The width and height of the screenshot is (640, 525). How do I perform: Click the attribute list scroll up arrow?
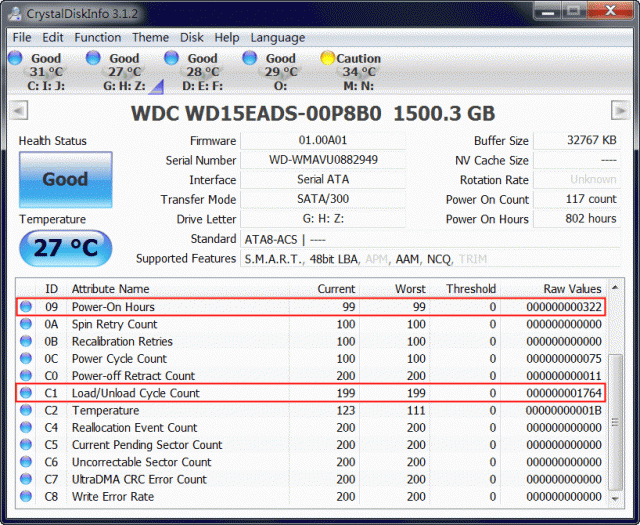(615, 288)
